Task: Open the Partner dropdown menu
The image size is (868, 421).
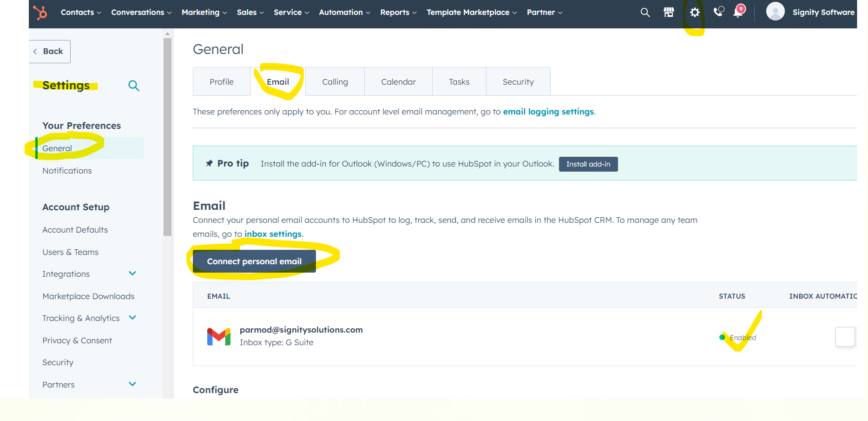Action: [545, 13]
